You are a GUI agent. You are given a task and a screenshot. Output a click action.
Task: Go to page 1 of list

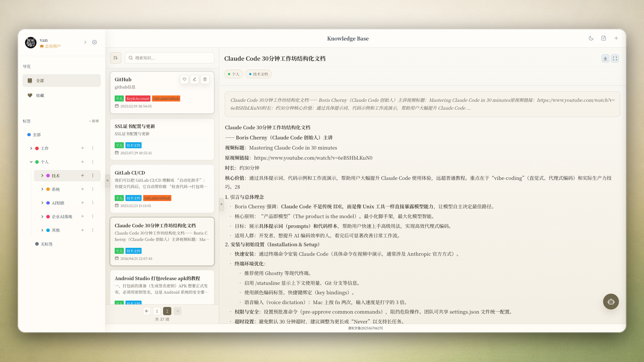(x=157, y=311)
